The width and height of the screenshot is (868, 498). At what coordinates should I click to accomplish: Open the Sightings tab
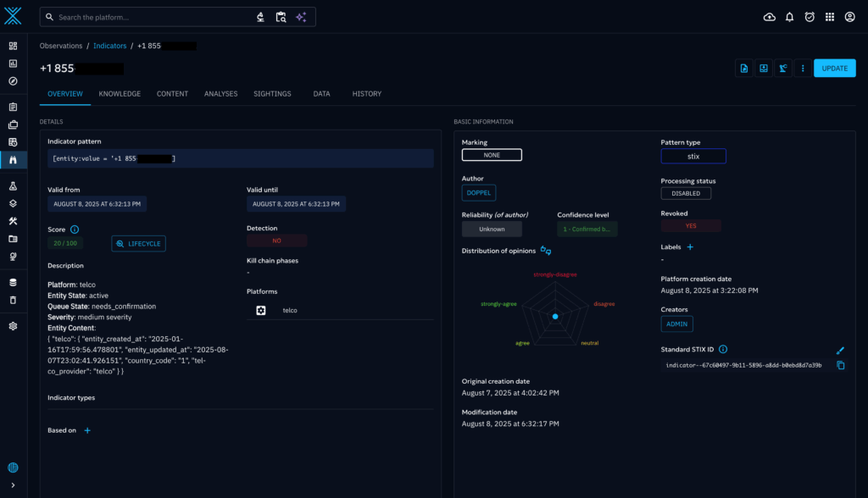pyautogui.click(x=272, y=94)
